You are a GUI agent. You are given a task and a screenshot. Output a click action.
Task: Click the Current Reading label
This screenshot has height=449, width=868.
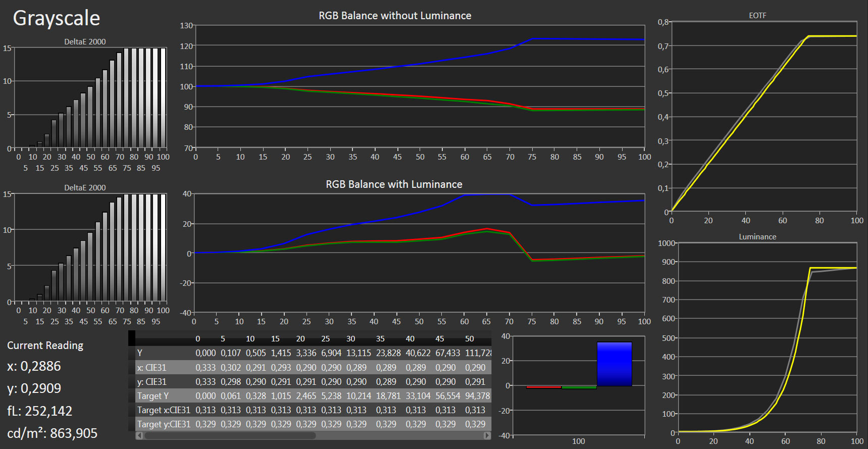point(45,345)
